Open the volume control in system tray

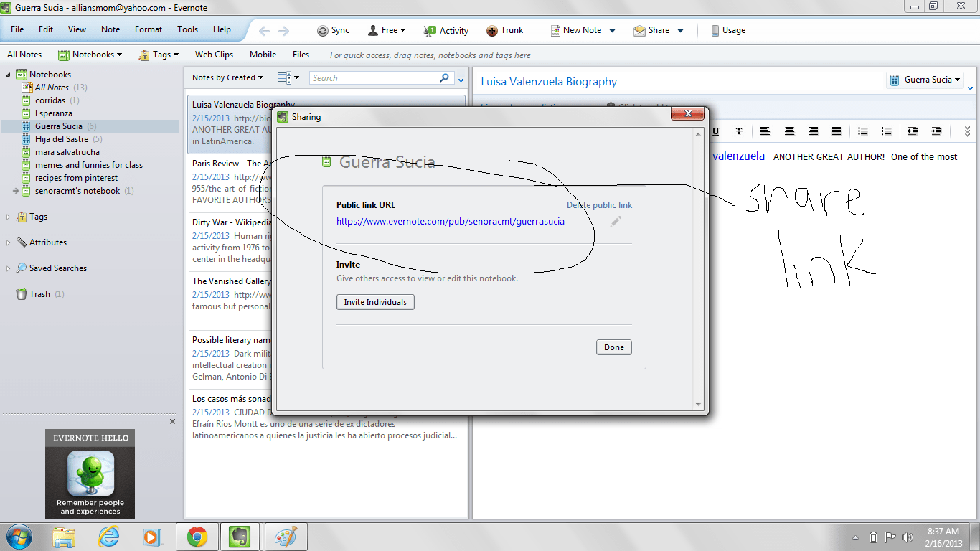tap(908, 537)
